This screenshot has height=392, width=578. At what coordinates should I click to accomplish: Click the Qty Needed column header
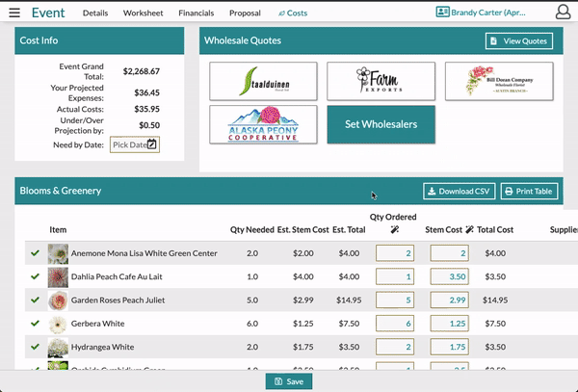(x=252, y=229)
